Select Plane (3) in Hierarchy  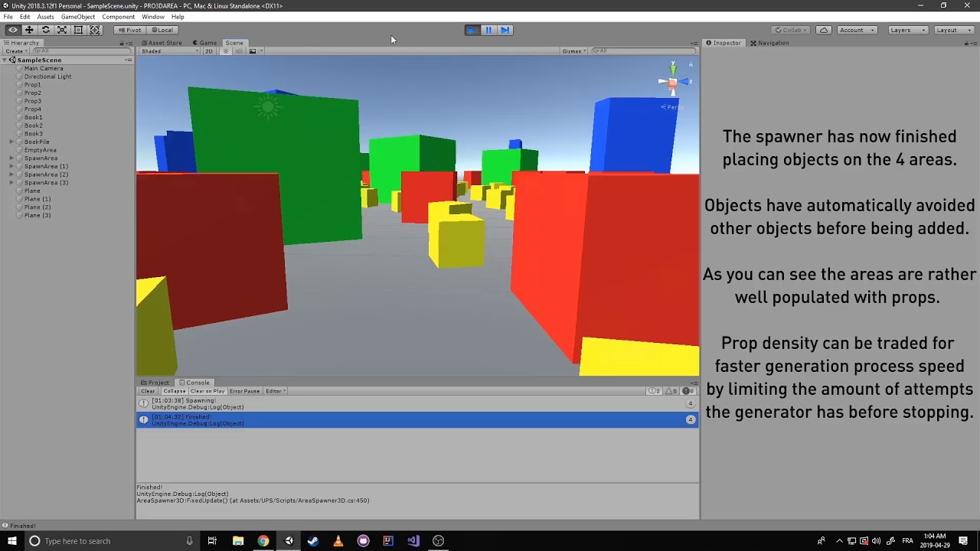click(x=38, y=215)
